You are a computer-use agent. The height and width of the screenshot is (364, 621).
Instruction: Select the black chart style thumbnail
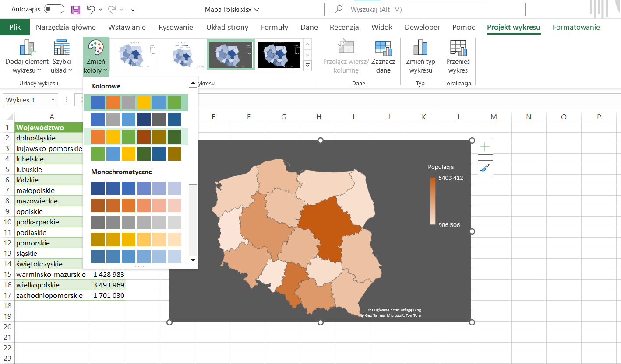tap(279, 54)
